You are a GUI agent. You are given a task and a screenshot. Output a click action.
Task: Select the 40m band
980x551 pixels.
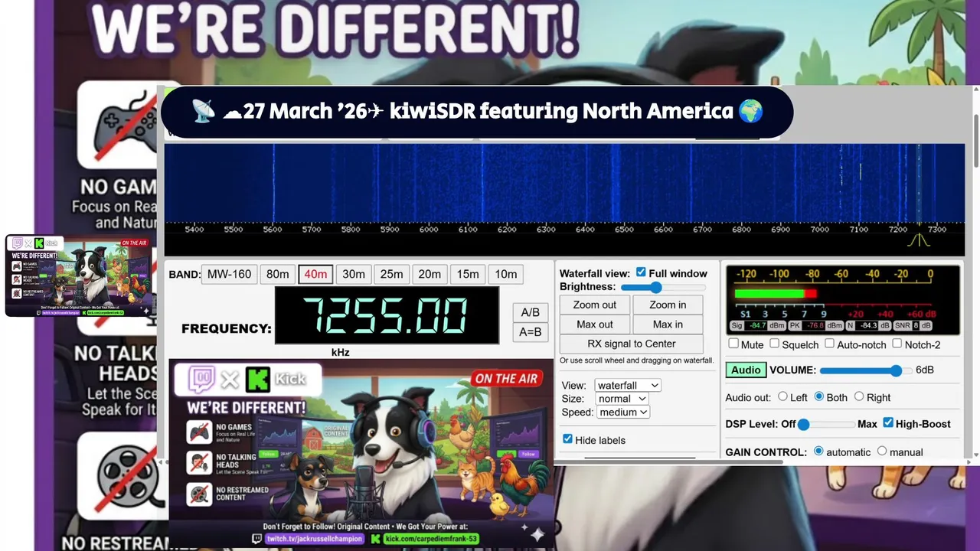pyautogui.click(x=315, y=274)
